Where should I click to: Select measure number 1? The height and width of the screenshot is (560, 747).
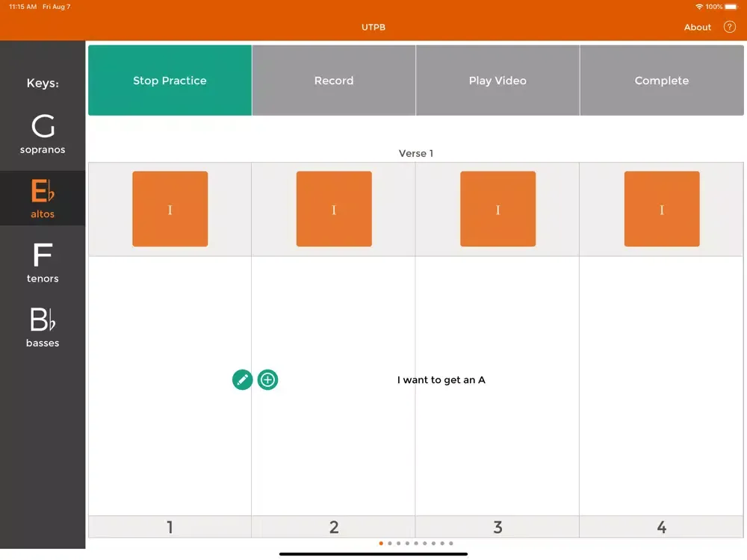170,526
